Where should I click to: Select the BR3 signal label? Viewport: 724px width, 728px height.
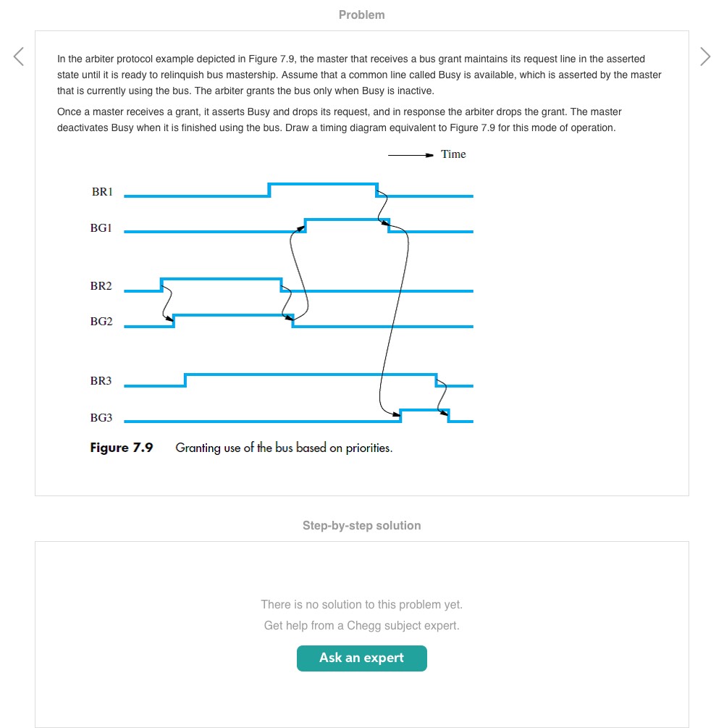coord(101,381)
